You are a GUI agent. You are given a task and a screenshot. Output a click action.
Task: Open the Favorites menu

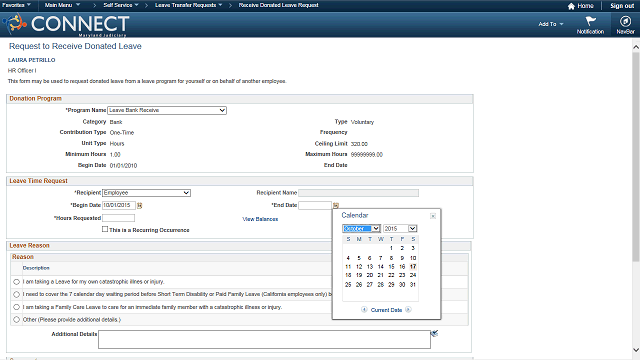[16, 5]
